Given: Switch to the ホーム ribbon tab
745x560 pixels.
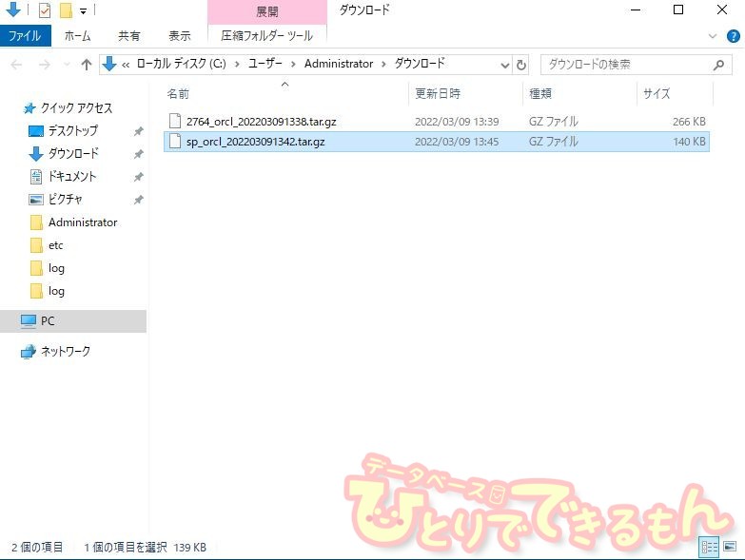Looking at the screenshot, I should click(x=78, y=35).
